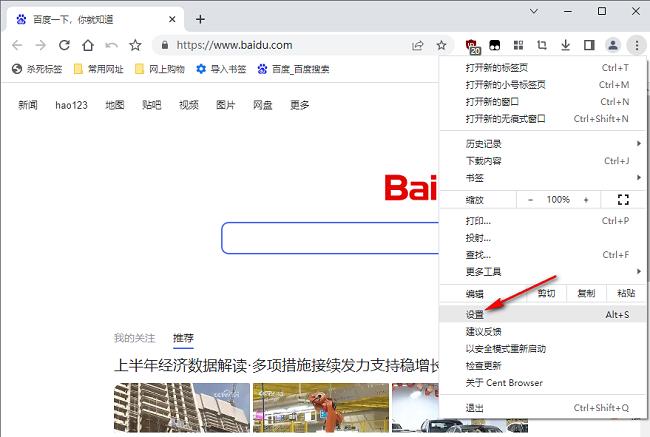Image resolution: width=650 pixels, height=437 pixels.
Task: Increase zoom with the plus button
Action: pos(586,200)
